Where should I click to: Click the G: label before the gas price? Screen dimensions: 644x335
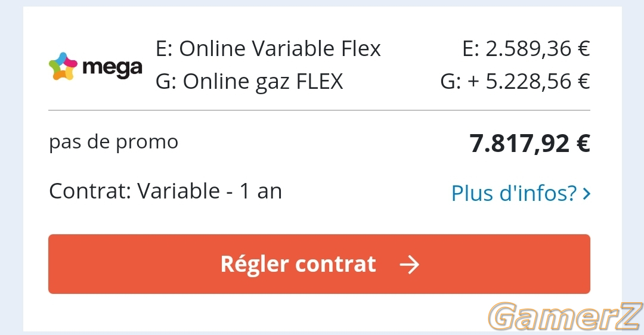pos(451,81)
